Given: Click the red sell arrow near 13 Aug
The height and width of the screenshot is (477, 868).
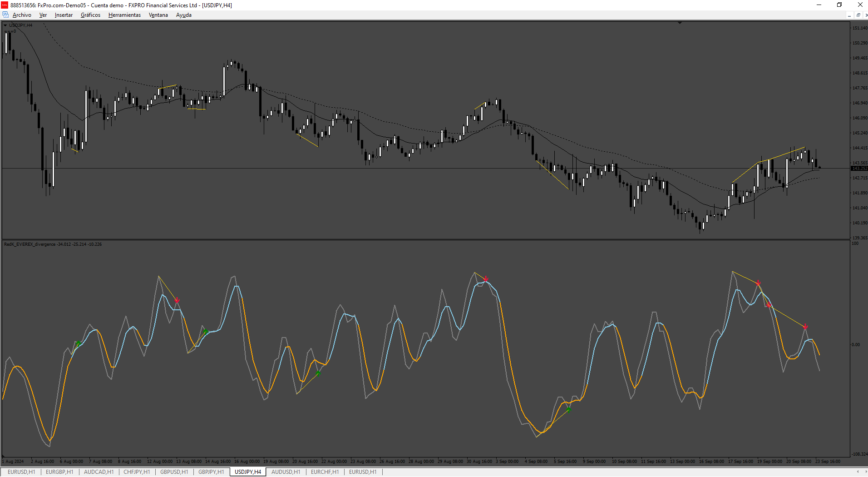Looking at the screenshot, I should click(x=177, y=300).
